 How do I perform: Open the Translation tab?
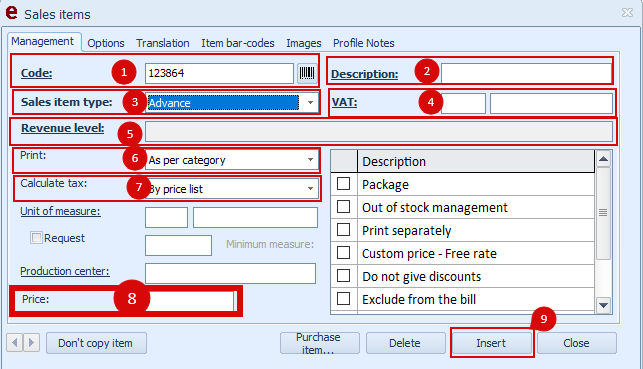click(163, 43)
